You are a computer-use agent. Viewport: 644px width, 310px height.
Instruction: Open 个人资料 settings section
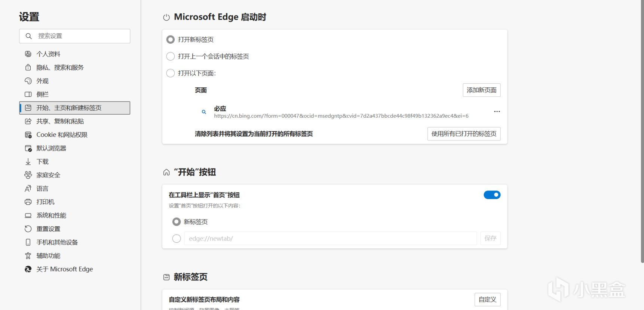coord(75,54)
